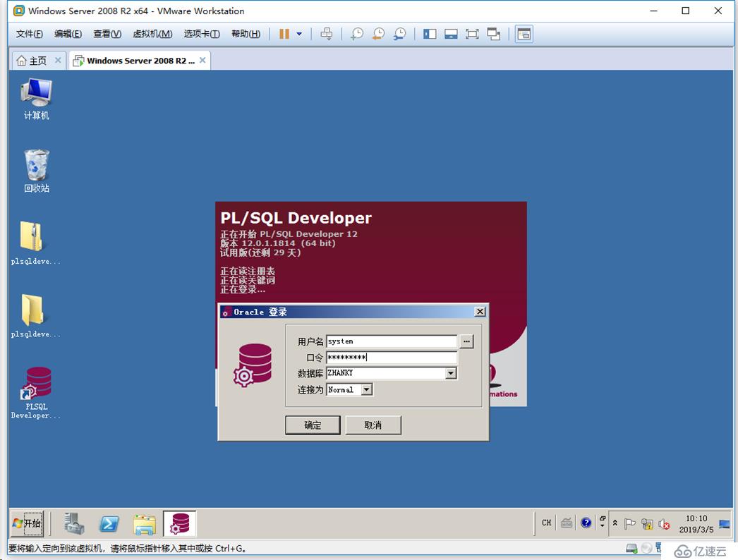The width and height of the screenshot is (738, 560).
Task: Select the 计算机 desktop icon
Action: click(x=36, y=98)
